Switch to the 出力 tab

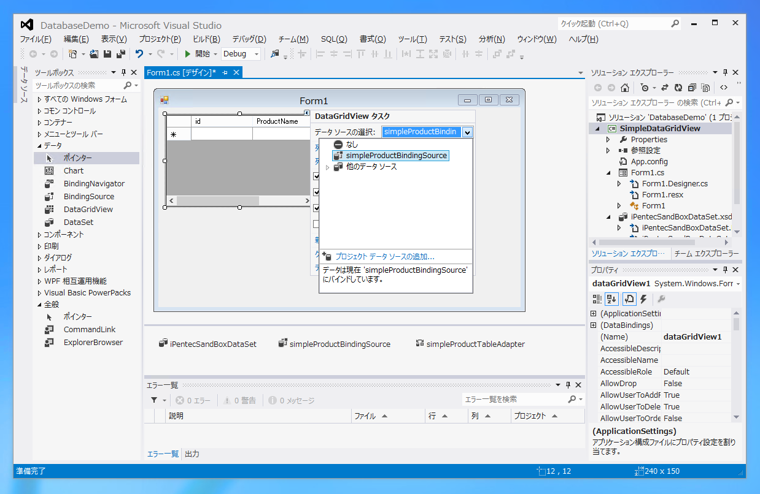point(192,454)
